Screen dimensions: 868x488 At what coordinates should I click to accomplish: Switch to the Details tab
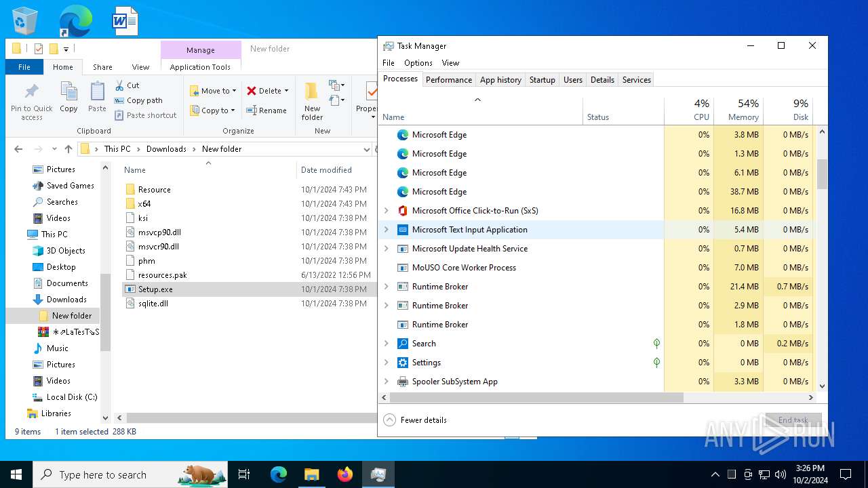[x=602, y=80]
